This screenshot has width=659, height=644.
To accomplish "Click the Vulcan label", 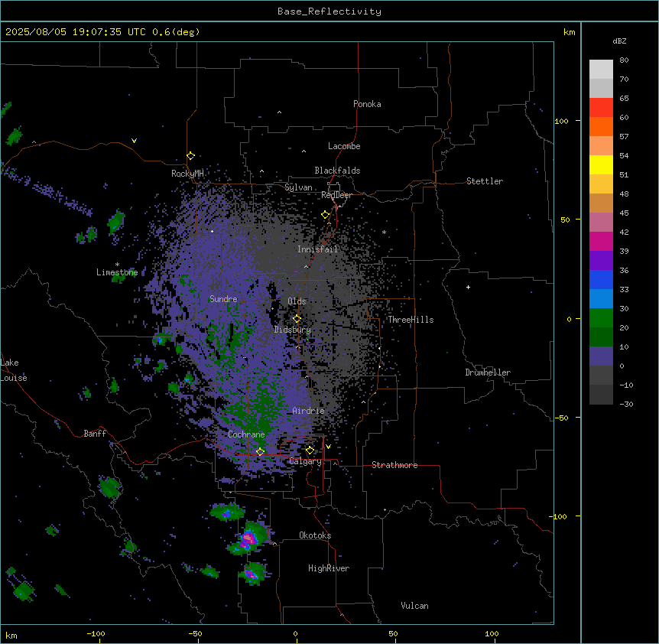I will pyautogui.click(x=414, y=606).
